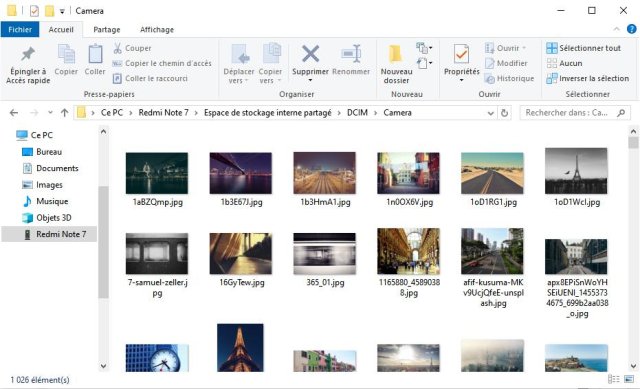Screen dimensions: 640x389
Task: Open recent locations dropdown arrow
Action: click(x=50, y=113)
